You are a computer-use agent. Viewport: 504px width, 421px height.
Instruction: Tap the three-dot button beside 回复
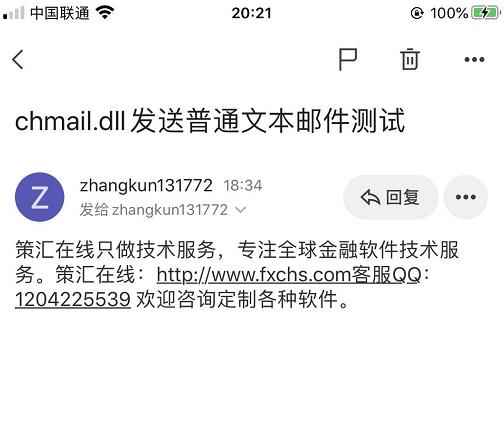point(466,197)
